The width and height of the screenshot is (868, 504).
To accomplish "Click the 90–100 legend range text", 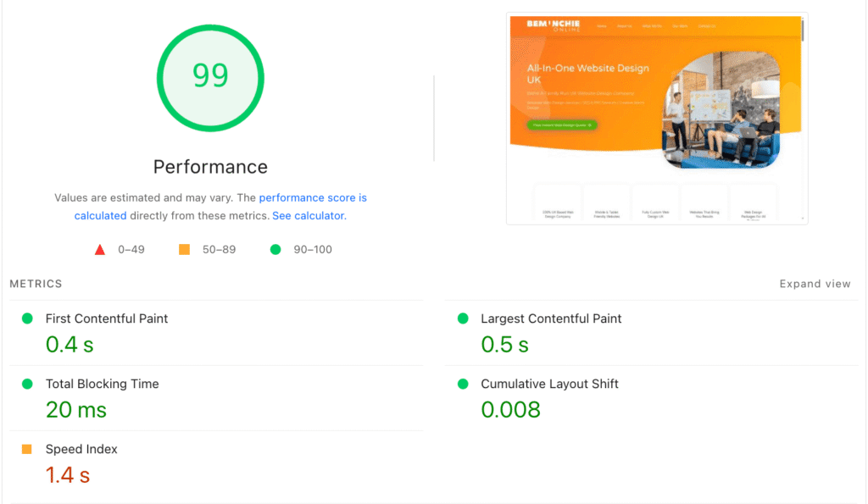I will tap(313, 250).
